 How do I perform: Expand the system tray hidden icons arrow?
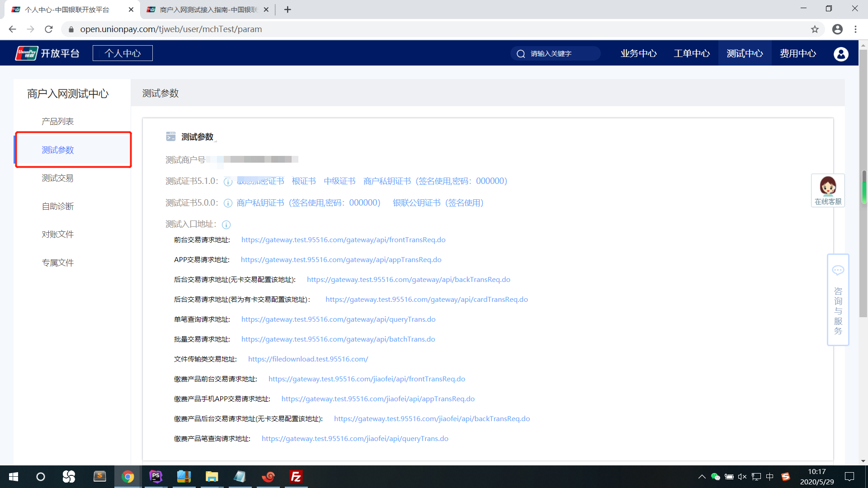click(701, 476)
